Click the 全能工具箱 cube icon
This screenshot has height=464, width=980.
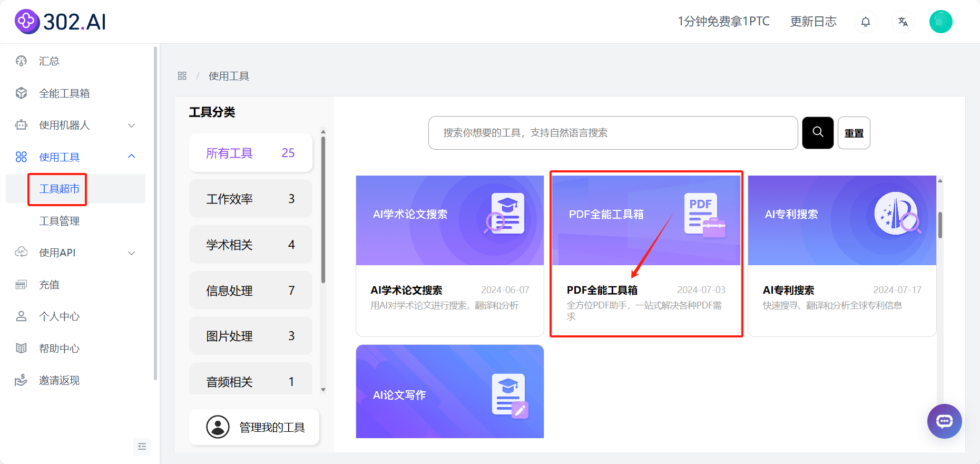pyautogui.click(x=21, y=93)
